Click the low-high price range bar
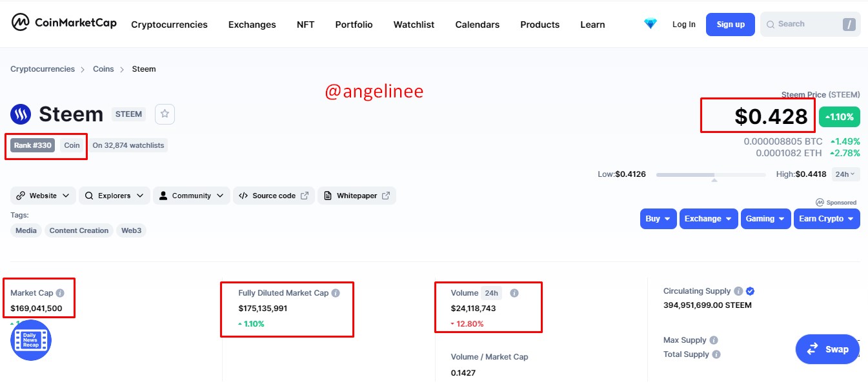Image resolution: width=868 pixels, height=386 pixels. click(711, 174)
